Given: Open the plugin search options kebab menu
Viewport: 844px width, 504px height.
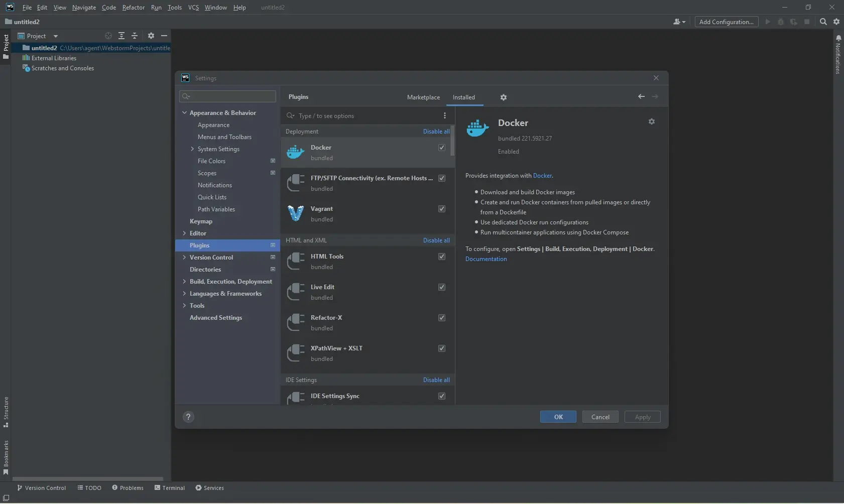Looking at the screenshot, I should point(444,115).
